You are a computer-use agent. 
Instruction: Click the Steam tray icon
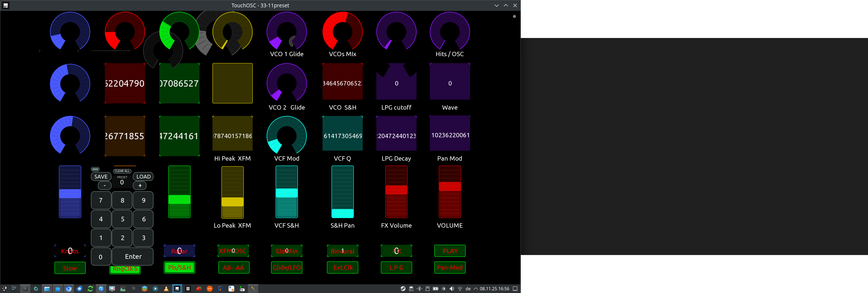click(x=403, y=289)
